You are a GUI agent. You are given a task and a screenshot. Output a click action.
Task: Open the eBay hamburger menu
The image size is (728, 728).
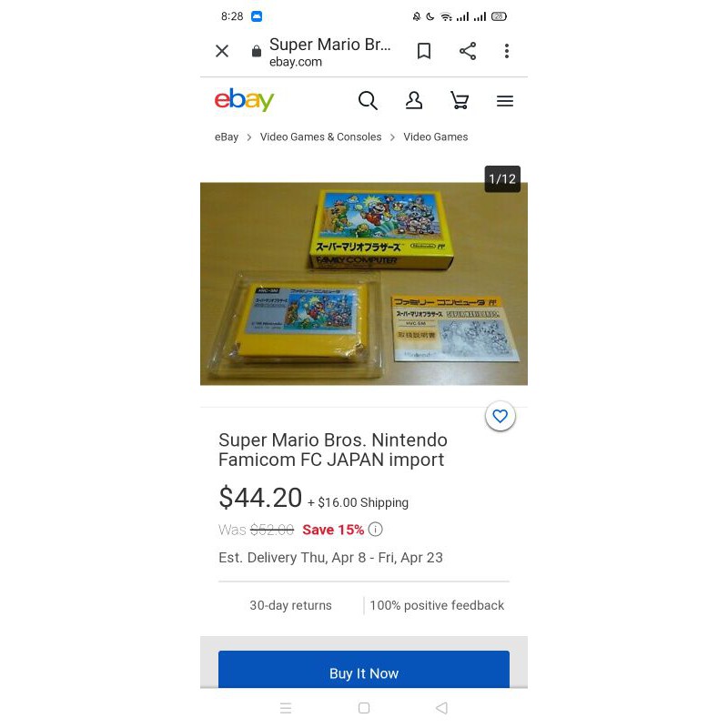(505, 101)
